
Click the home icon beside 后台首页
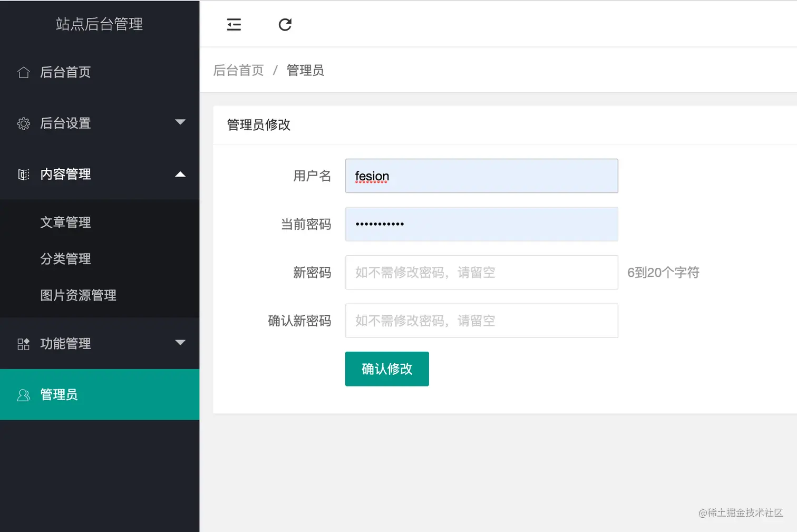[23, 72]
